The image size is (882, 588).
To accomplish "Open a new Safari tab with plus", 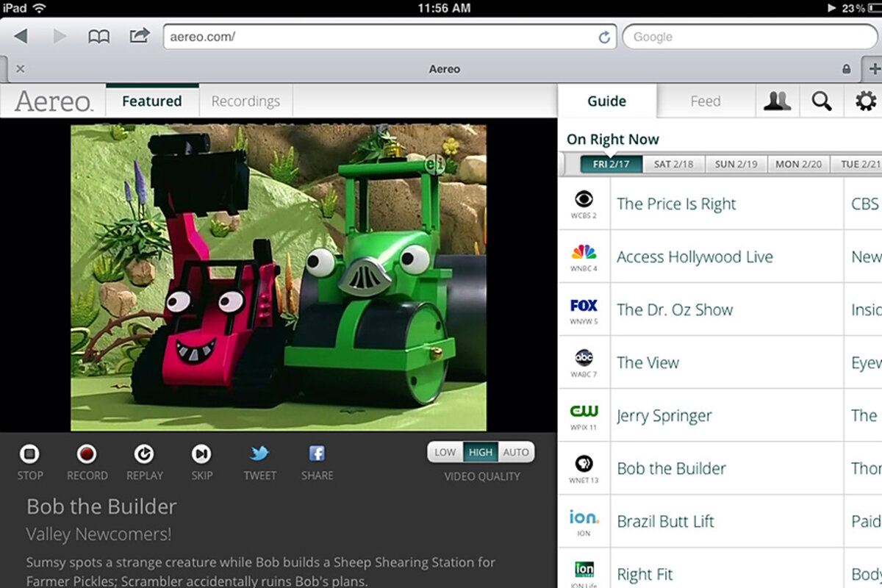I will (874, 69).
